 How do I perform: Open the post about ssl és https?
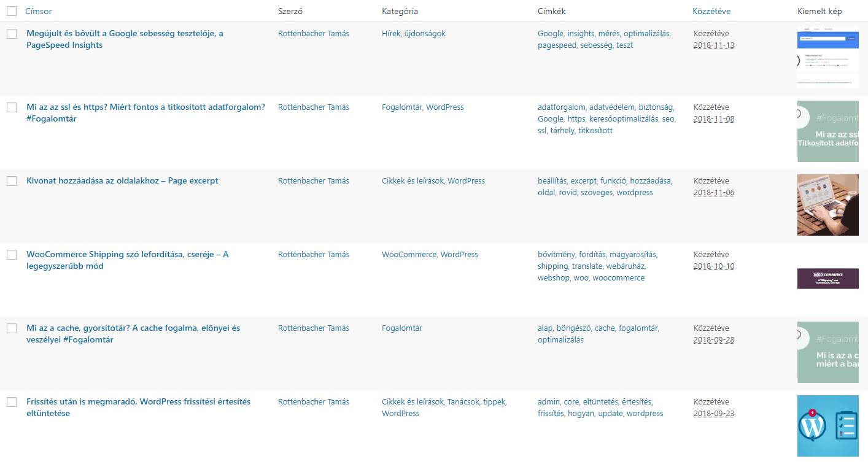coord(145,107)
